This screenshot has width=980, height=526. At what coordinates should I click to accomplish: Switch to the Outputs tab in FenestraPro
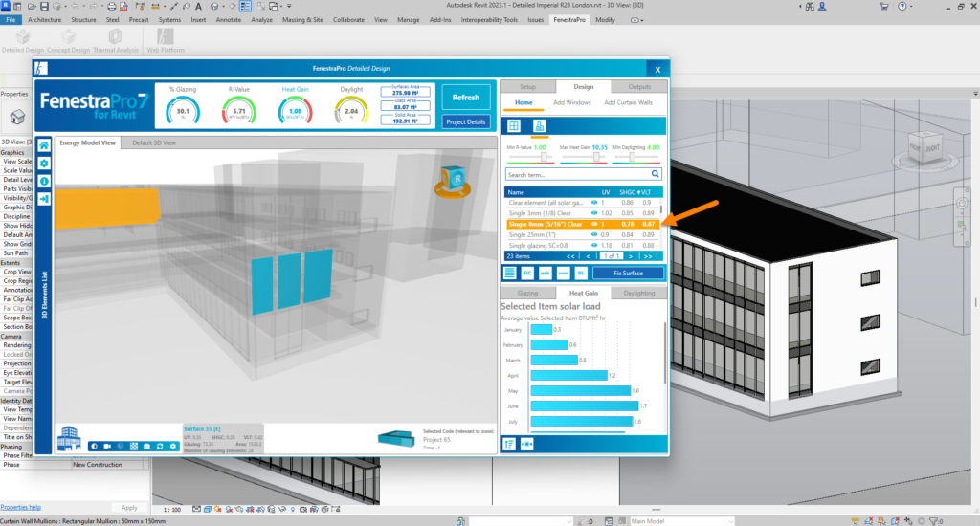[x=639, y=87]
